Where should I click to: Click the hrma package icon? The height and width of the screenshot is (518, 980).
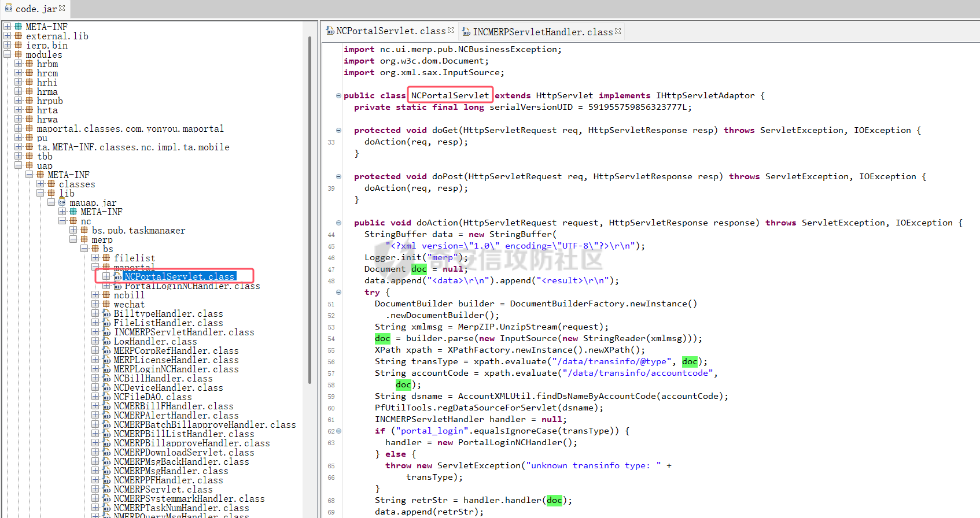pyautogui.click(x=29, y=91)
